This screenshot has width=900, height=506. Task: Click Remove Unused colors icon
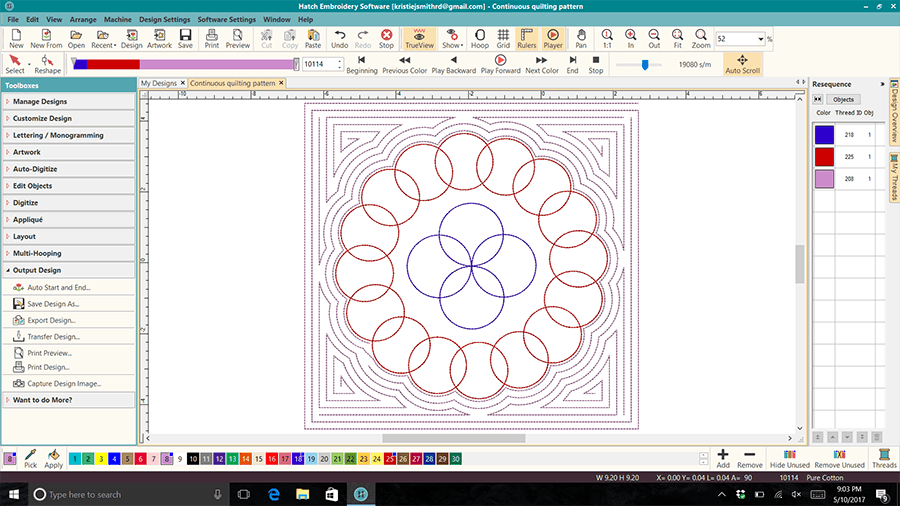[838, 458]
